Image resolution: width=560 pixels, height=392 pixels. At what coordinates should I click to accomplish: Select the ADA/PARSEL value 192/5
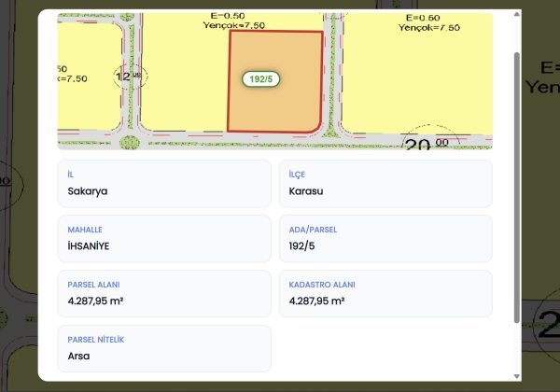click(301, 246)
